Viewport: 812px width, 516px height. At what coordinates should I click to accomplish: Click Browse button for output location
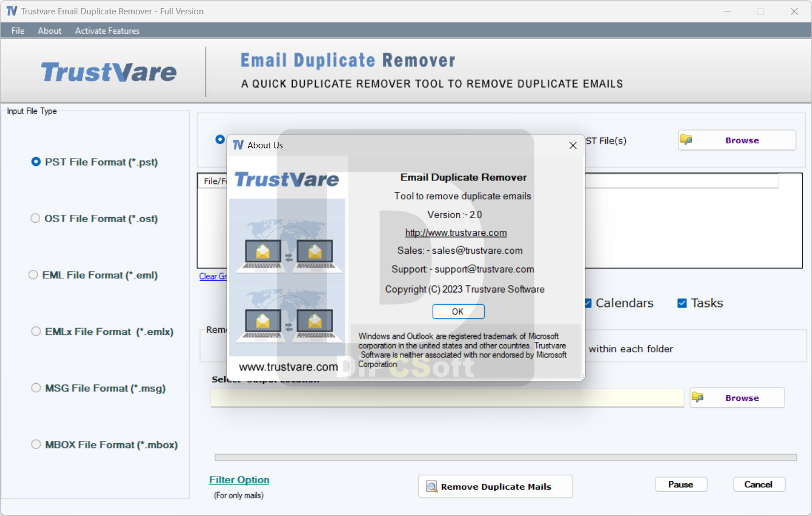[x=737, y=398]
